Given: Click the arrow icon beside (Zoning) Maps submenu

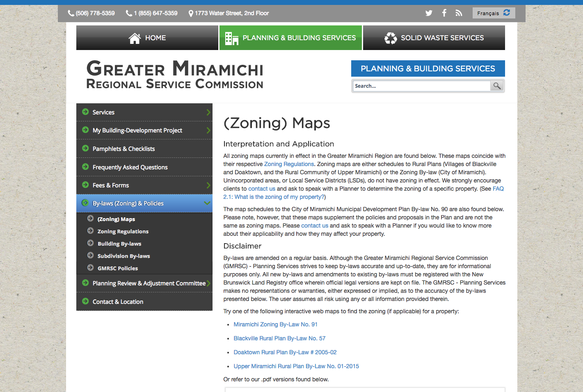Looking at the screenshot, I should coord(90,218).
